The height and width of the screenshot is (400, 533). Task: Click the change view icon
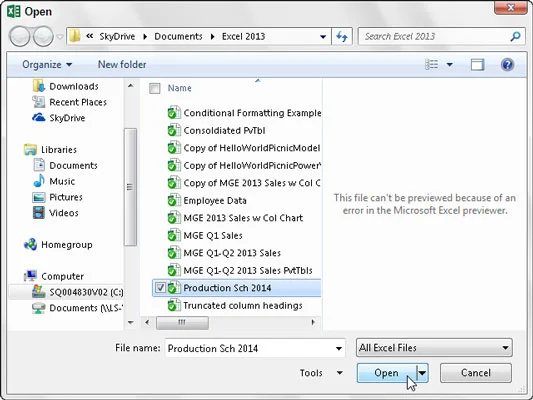[x=432, y=64]
